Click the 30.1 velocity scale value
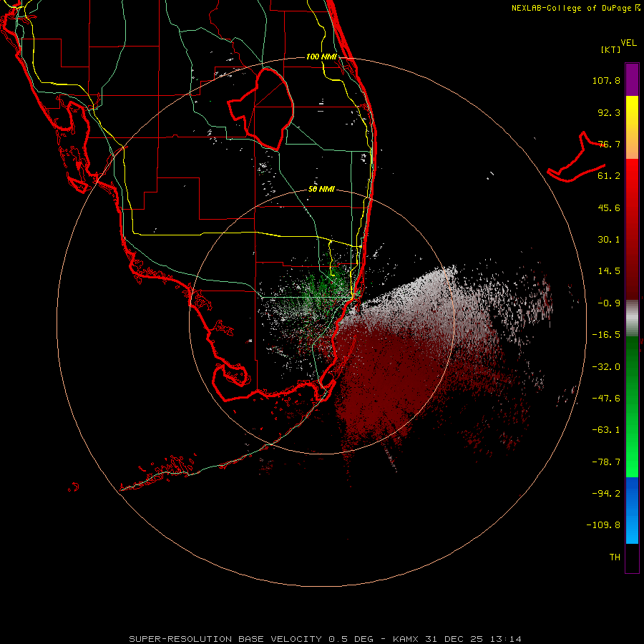 (x=609, y=240)
